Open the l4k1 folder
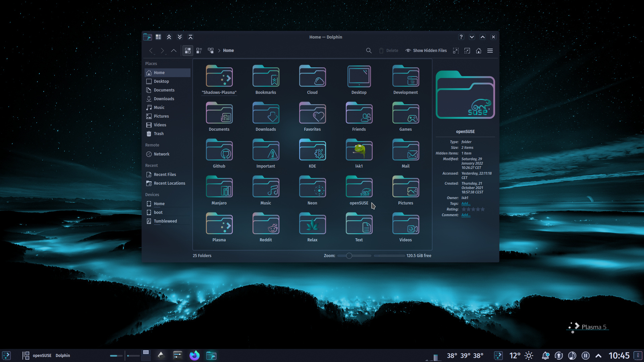Viewport: 644px width, 362px height. tap(359, 154)
